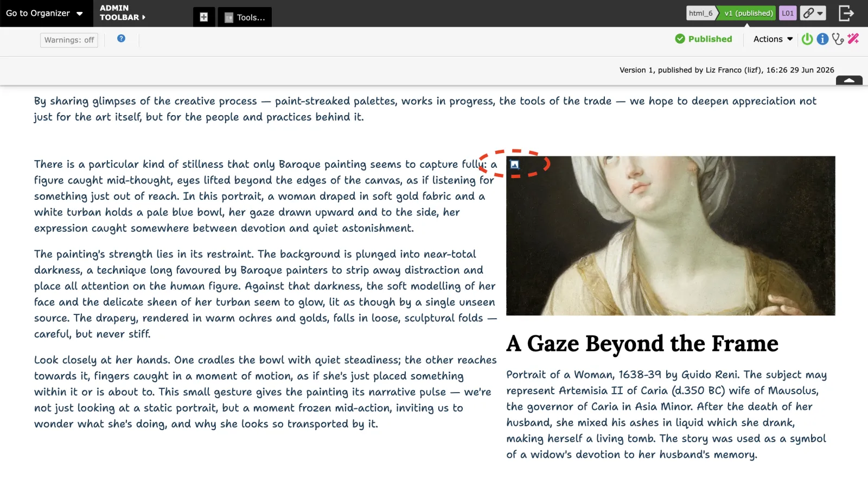Click the Guido Reni portrait painting image

tap(671, 236)
